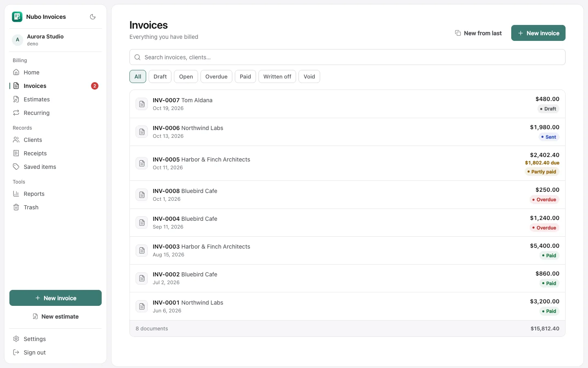
Task: Filter invoices by Draft
Action: click(160, 76)
